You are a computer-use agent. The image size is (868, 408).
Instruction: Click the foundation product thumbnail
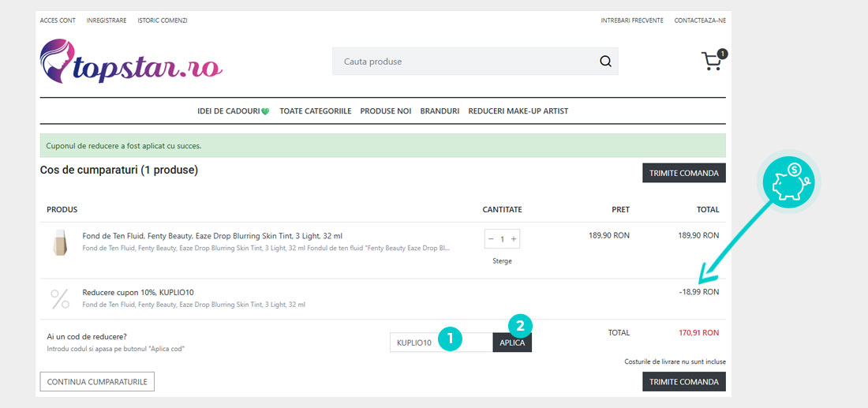click(x=60, y=242)
